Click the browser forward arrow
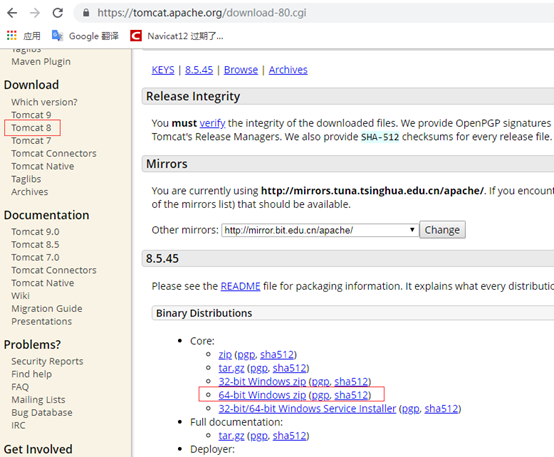 (35, 13)
